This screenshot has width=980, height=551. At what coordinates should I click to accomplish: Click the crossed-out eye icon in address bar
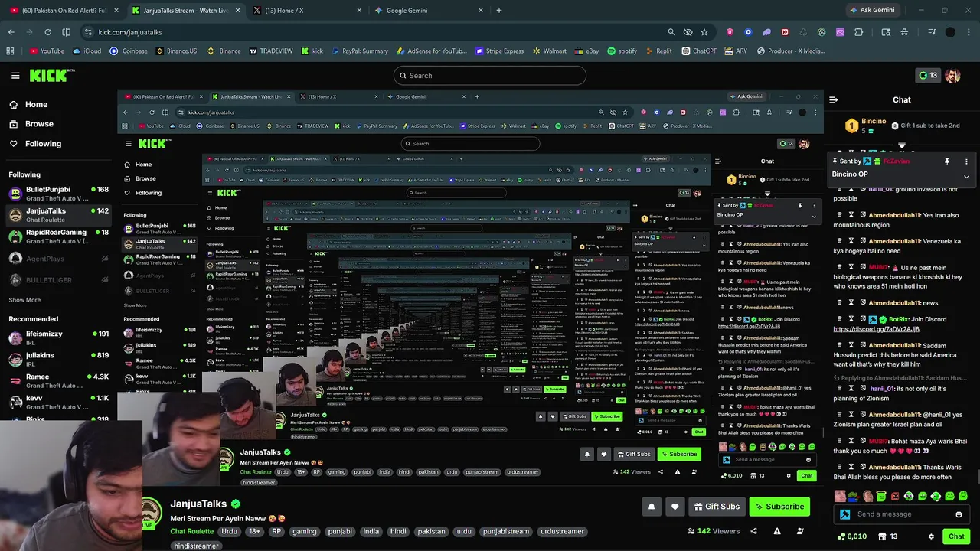tap(688, 32)
